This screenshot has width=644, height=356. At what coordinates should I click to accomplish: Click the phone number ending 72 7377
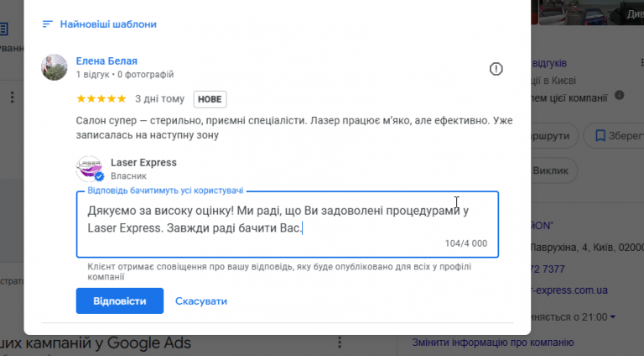click(x=548, y=269)
